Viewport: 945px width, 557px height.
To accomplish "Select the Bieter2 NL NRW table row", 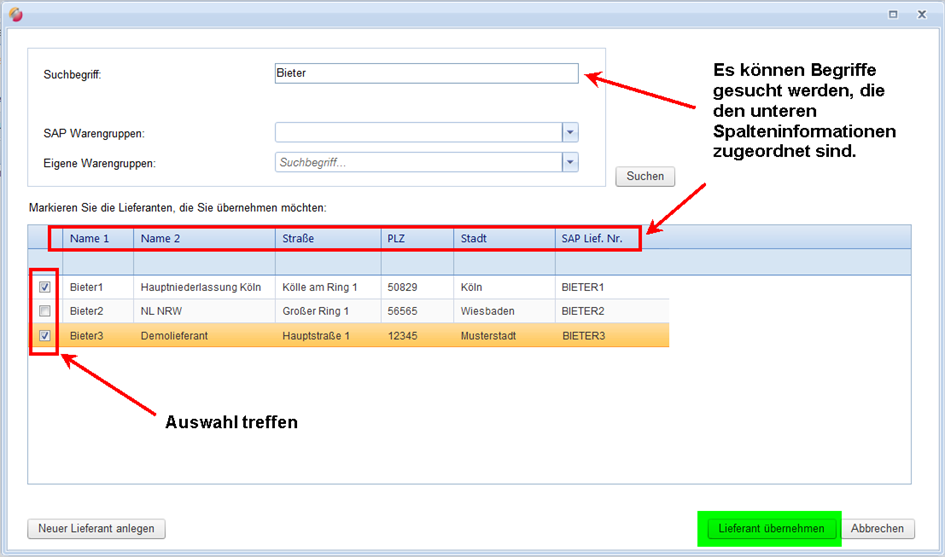I will pos(300,311).
